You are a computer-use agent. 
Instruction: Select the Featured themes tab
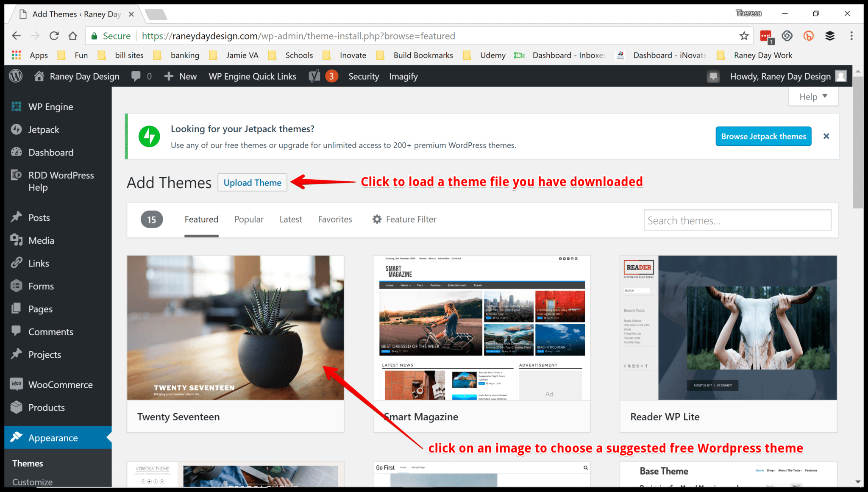(x=201, y=219)
